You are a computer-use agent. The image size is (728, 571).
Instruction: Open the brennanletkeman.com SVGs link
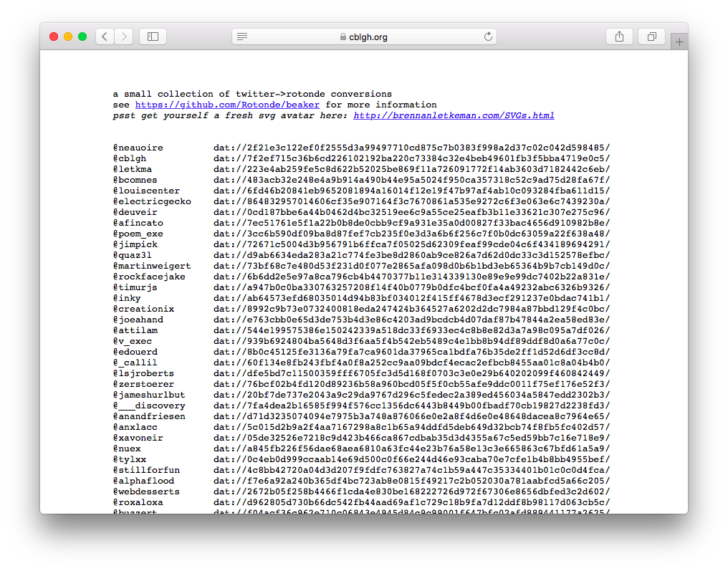click(454, 115)
